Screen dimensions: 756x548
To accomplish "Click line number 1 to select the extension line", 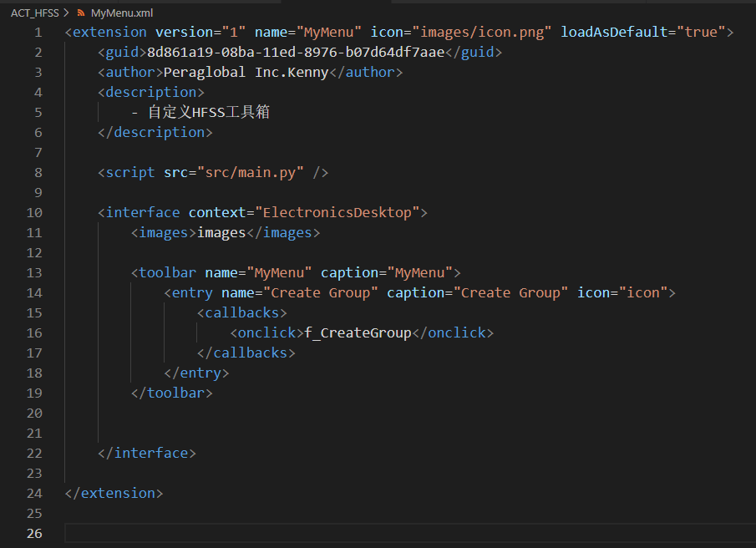I will [x=38, y=31].
